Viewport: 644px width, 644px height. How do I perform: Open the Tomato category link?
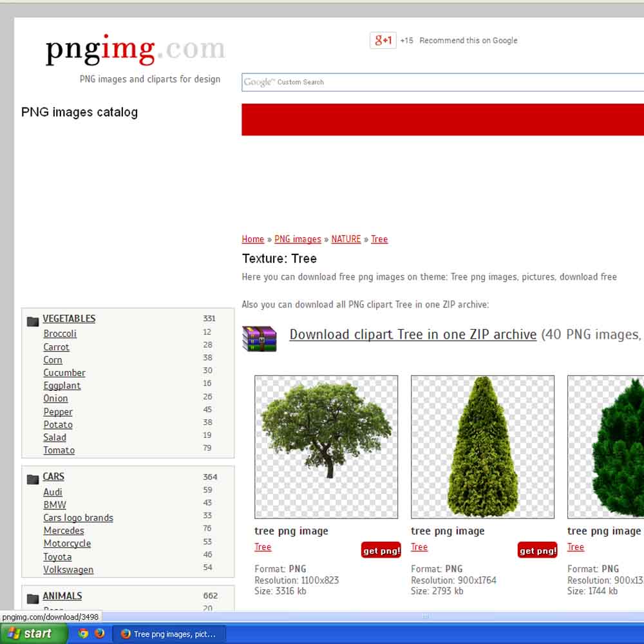pyautogui.click(x=59, y=450)
